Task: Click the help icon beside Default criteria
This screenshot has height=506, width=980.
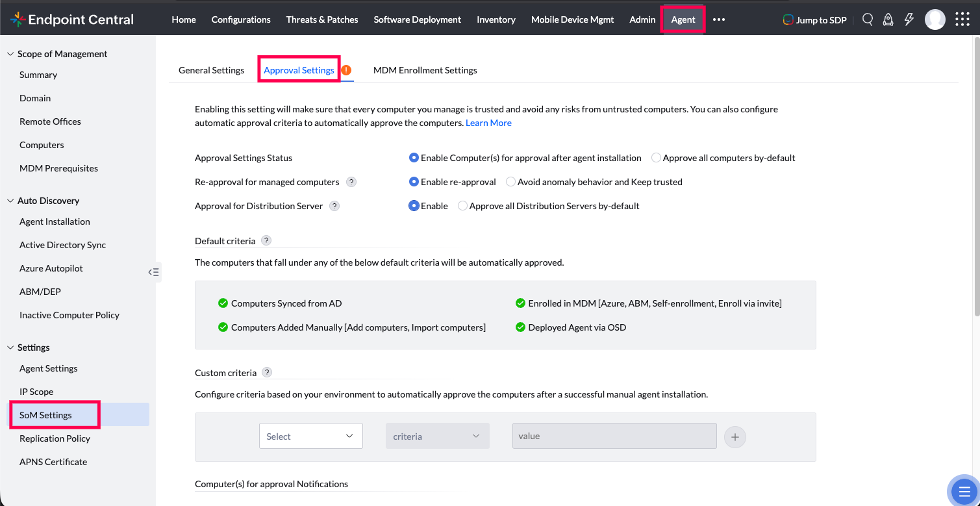Action: (266, 240)
